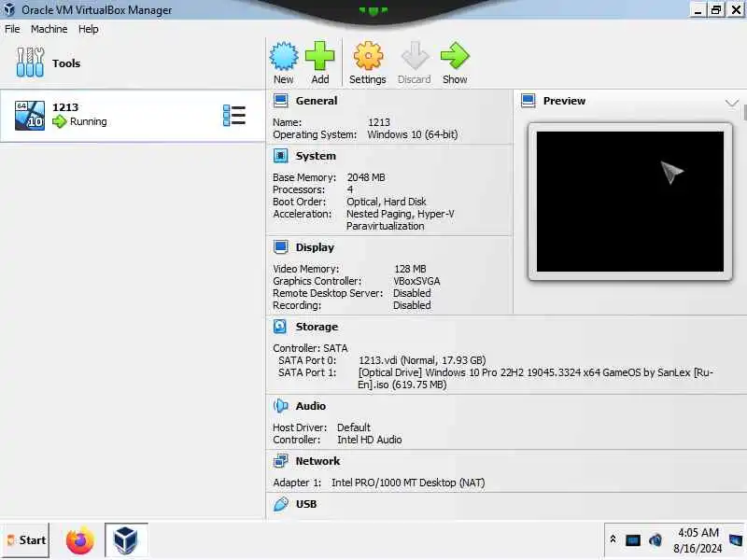Viewport: 747px width, 560px height.
Task: Open the System settings heading link
Action: (316, 156)
